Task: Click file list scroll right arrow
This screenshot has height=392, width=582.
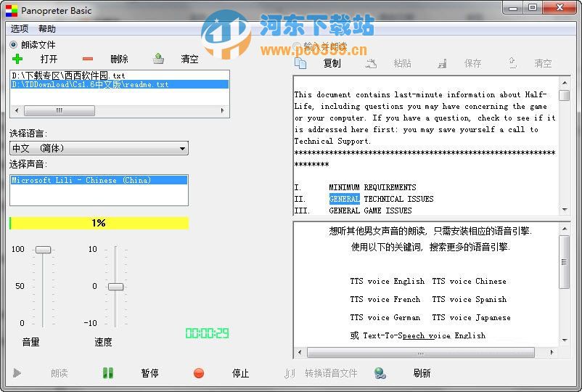Action: [x=222, y=110]
